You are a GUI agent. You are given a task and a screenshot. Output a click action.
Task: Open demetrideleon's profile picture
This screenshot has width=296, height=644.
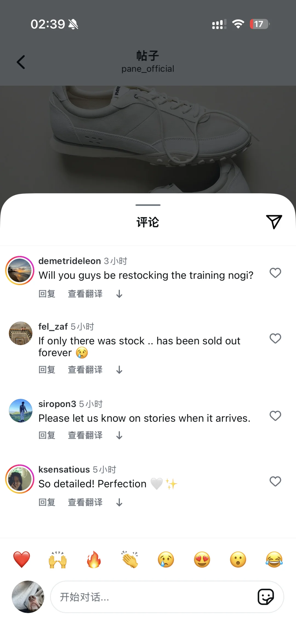click(20, 270)
